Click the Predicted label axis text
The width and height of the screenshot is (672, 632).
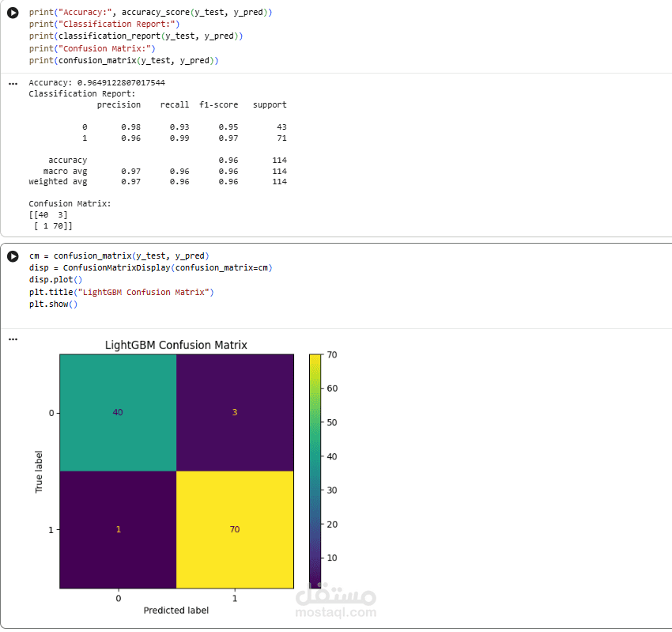(176, 610)
